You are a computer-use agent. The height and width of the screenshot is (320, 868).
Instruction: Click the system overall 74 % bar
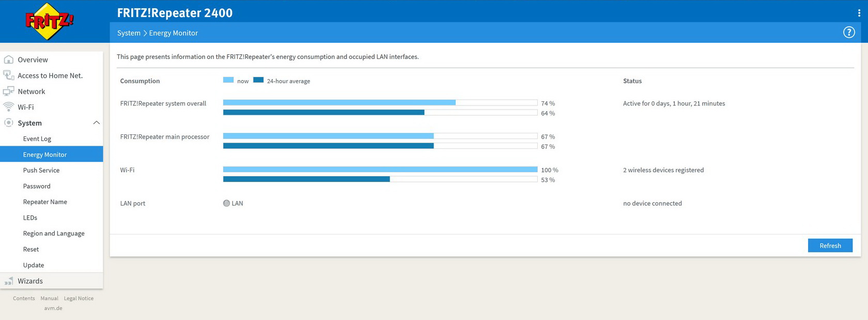(380, 102)
